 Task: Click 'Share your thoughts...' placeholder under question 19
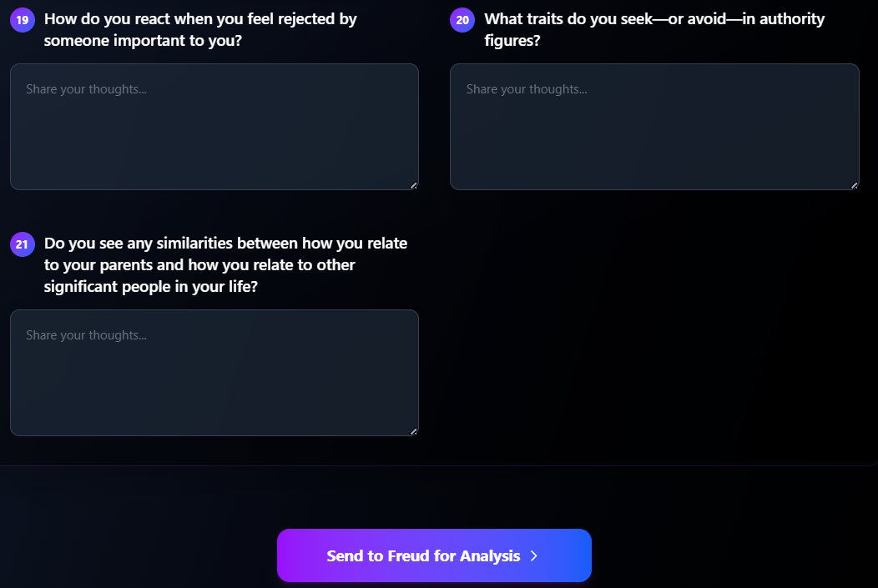(86, 89)
